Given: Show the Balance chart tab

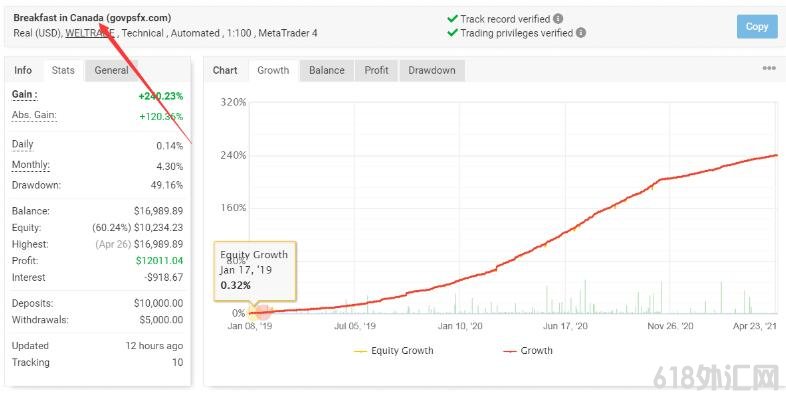Looking at the screenshot, I should 326,70.
